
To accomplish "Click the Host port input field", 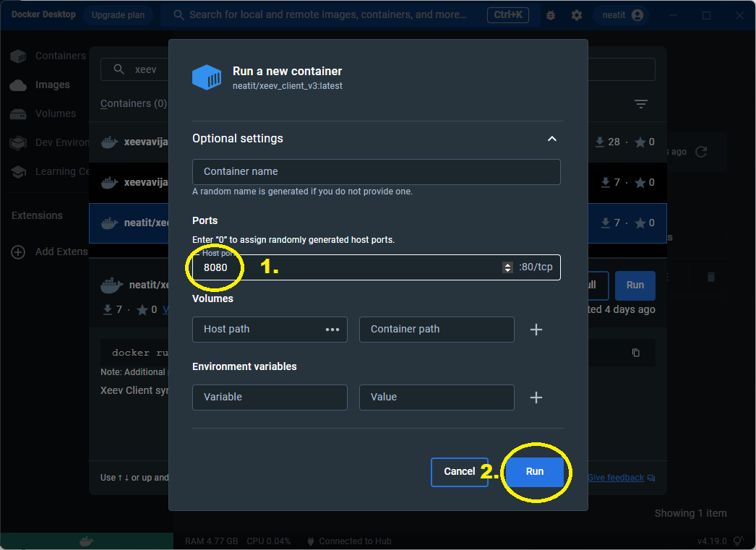I will click(347, 267).
